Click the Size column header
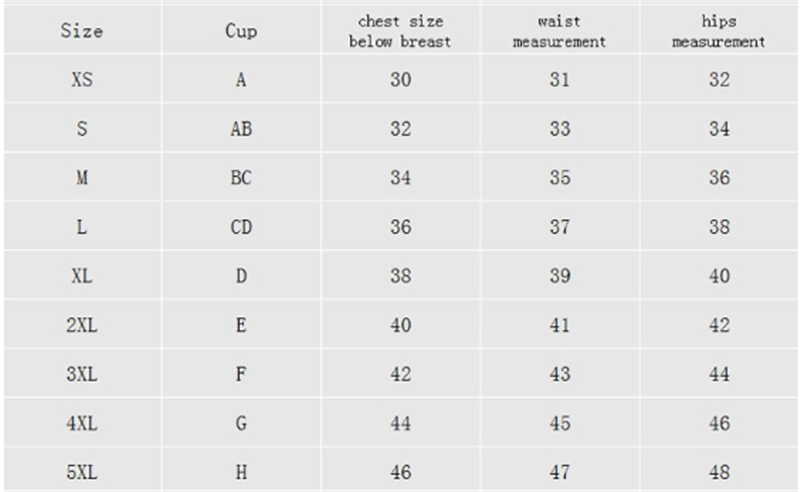 point(81,32)
